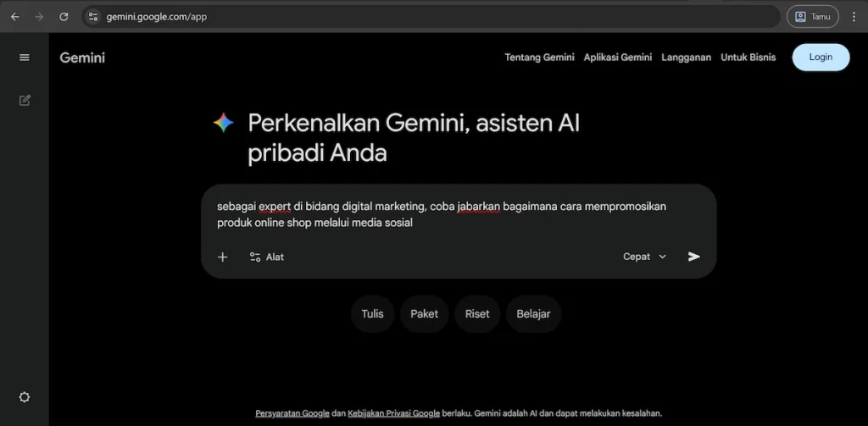This screenshot has height=426, width=868.
Task: Open the Alat tools button
Action: 267,257
